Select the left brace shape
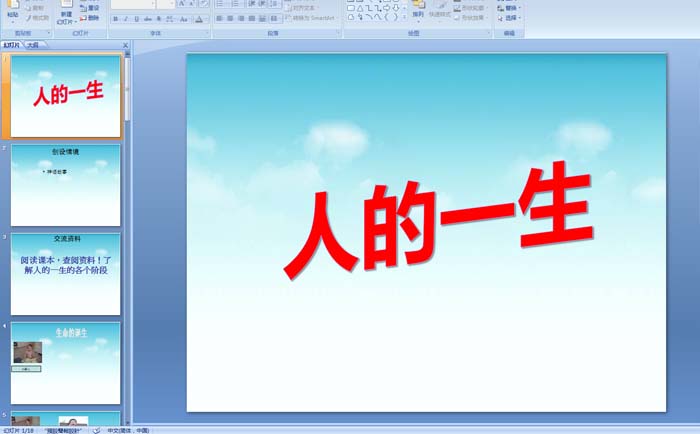This screenshot has width=700, height=434. (387, 17)
